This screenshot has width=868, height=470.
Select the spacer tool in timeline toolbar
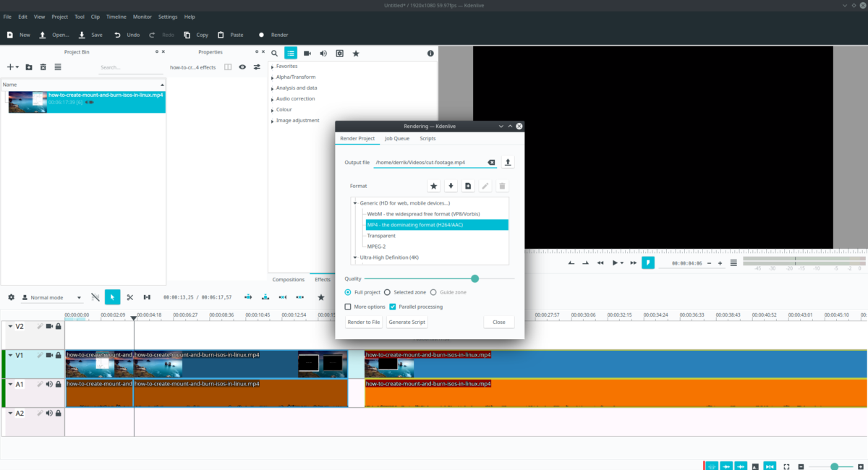[x=147, y=297]
